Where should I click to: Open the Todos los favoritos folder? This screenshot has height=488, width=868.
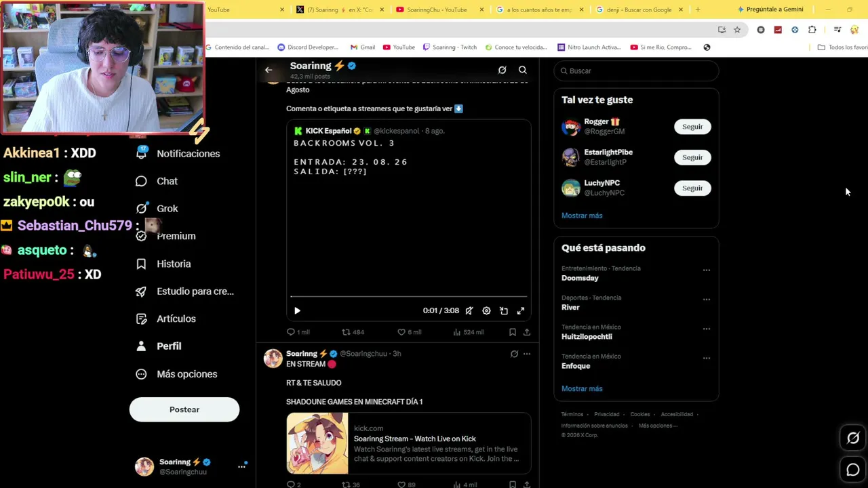point(843,47)
